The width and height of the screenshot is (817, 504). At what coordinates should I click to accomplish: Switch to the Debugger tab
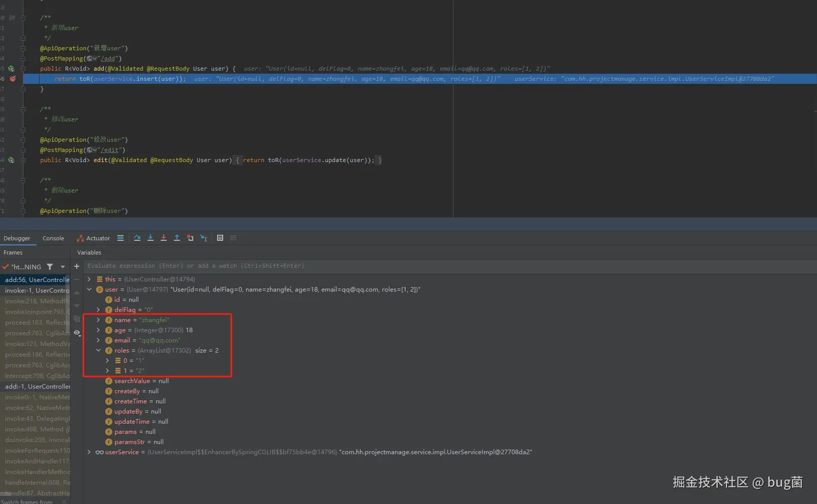[17, 238]
